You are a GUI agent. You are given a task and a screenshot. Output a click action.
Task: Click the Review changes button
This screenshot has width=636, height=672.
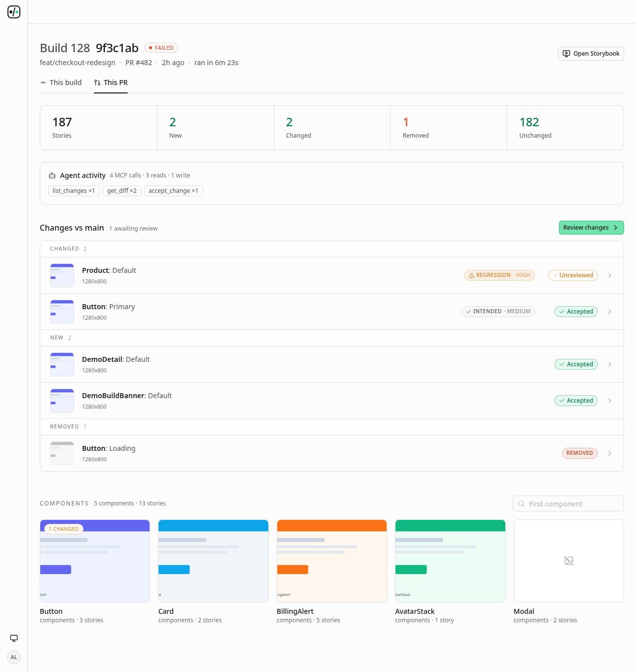pyautogui.click(x=591, y=228)
